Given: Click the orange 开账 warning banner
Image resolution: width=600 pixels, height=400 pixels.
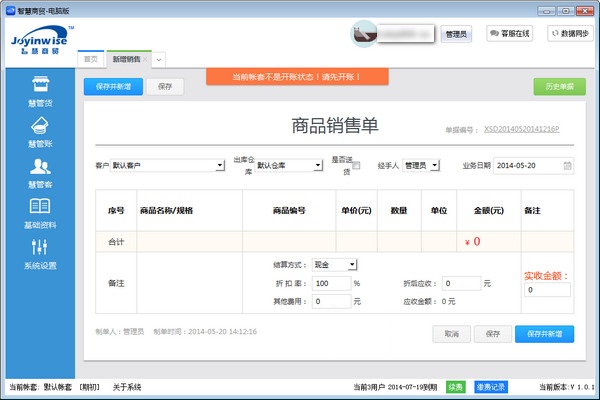Looking at the screenshot, I should coord(297,77).
